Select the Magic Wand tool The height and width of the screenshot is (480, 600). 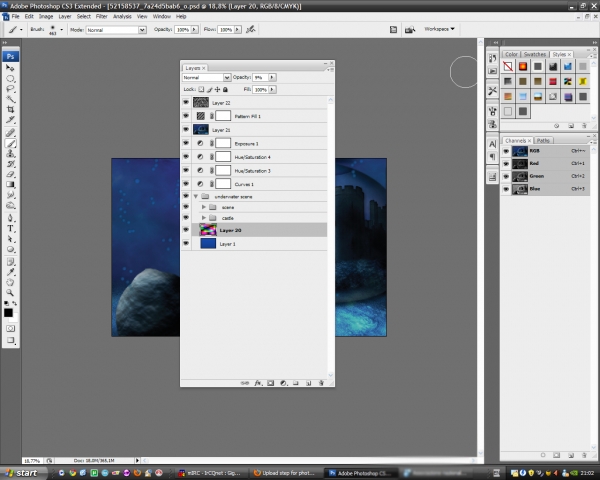[10, 99]
